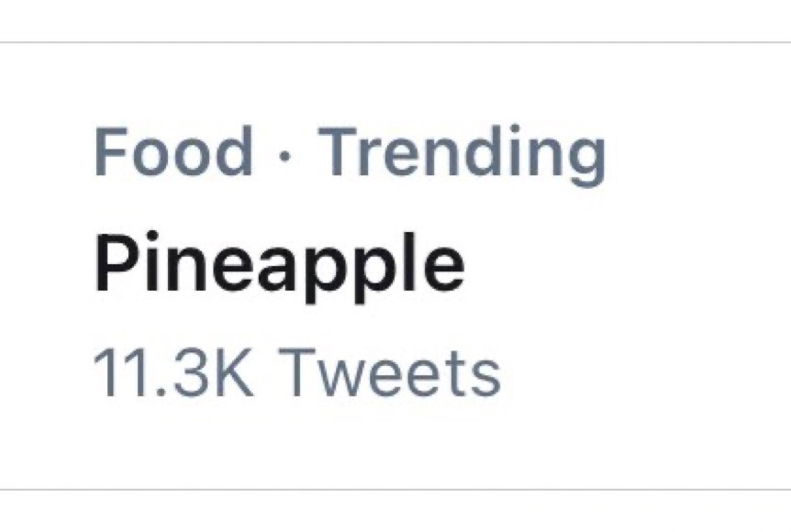The height and width of the screenshot is (532, 791).
Task: Click the 11.3K Tweets count
Action: click(x=296, y=374)
